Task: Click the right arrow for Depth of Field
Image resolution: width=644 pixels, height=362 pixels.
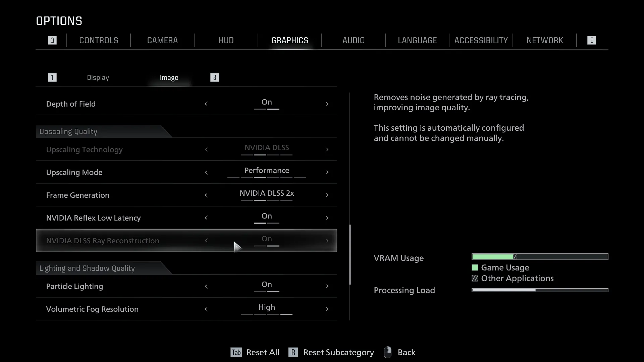Action: [327, 104]
